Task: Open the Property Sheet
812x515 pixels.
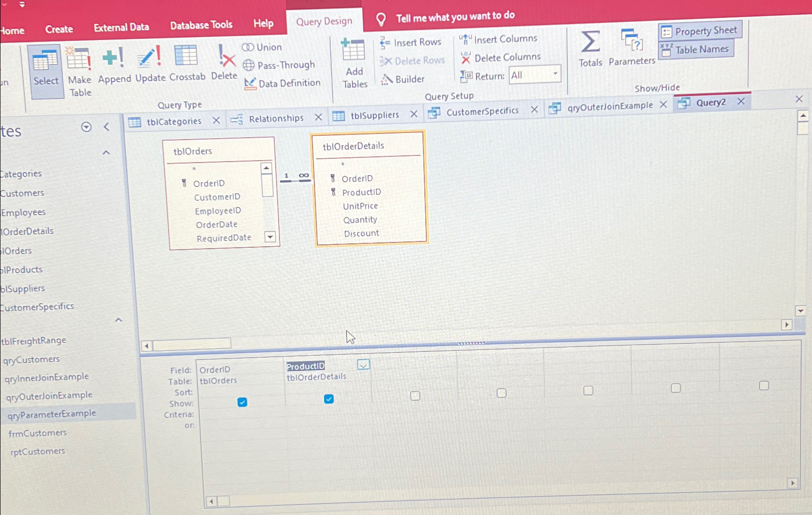Action: pos(699,30)
